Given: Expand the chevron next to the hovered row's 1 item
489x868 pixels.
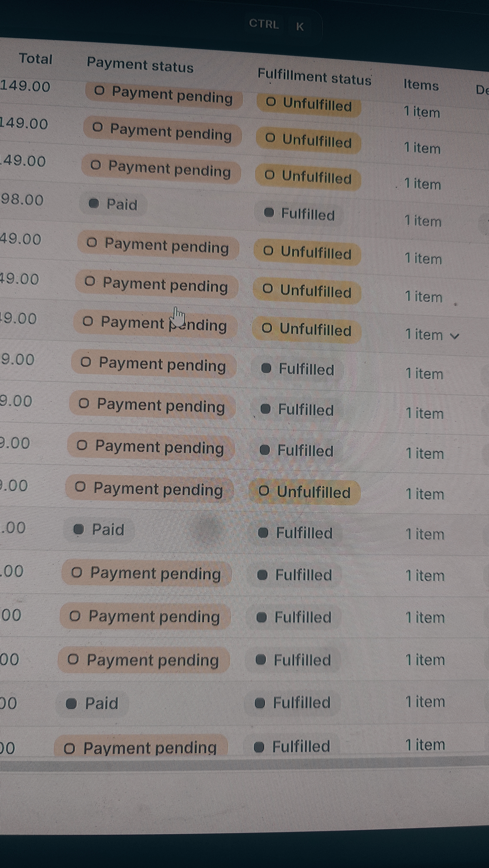Looking at the screenshot, I should (x=455, y=336).
